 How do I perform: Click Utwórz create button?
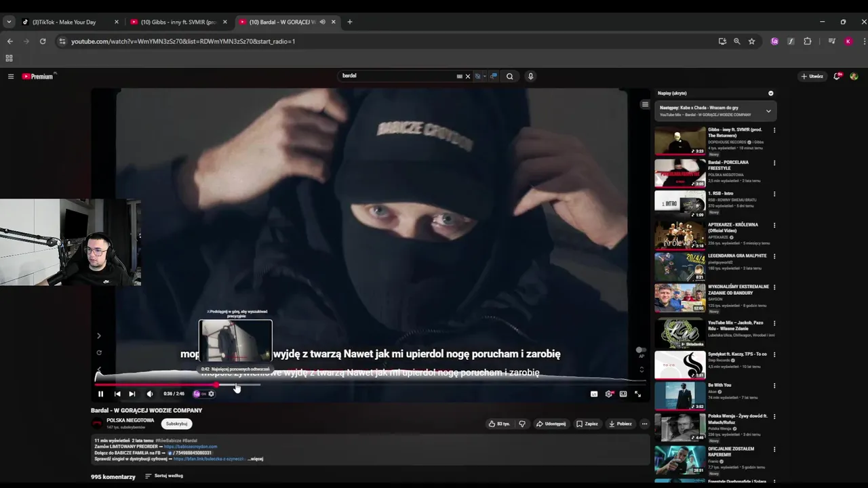coord(812,77)
